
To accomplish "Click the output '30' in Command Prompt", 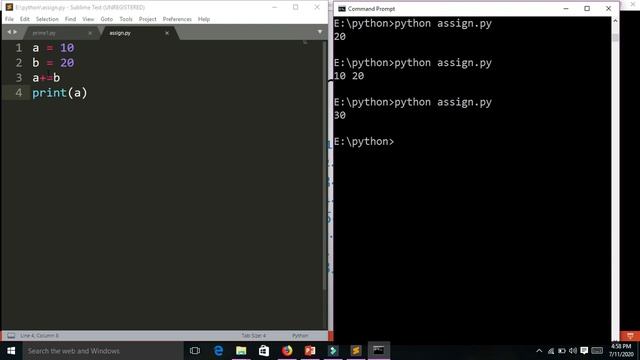I will (340, 116).
